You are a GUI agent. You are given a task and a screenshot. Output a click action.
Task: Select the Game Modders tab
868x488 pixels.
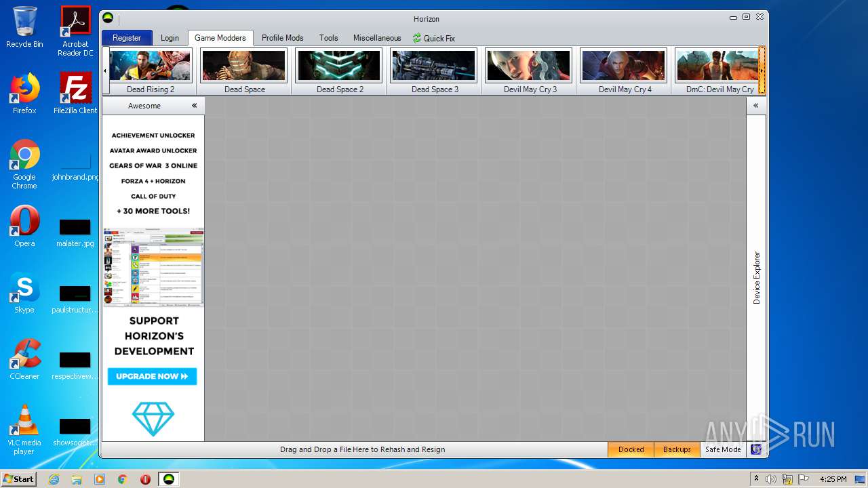tap(220, 38)
